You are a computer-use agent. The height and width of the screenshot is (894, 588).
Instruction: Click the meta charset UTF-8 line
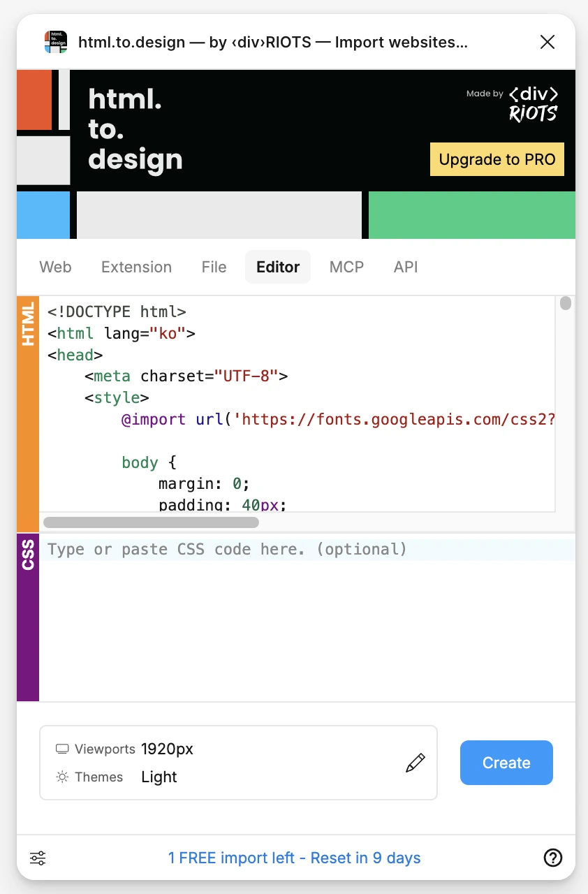coord(186,376)
